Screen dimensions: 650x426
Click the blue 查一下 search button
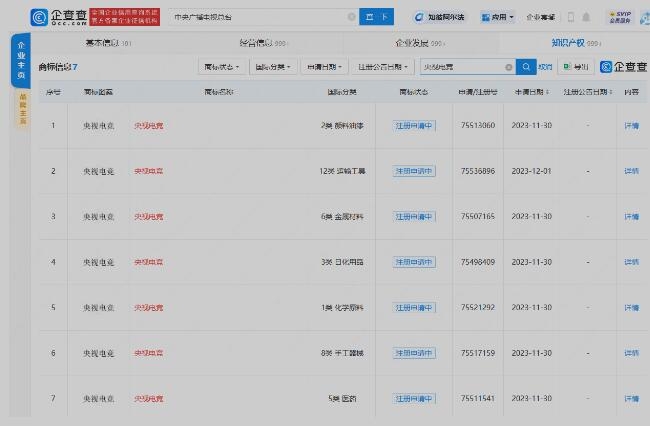coord(376,17)
